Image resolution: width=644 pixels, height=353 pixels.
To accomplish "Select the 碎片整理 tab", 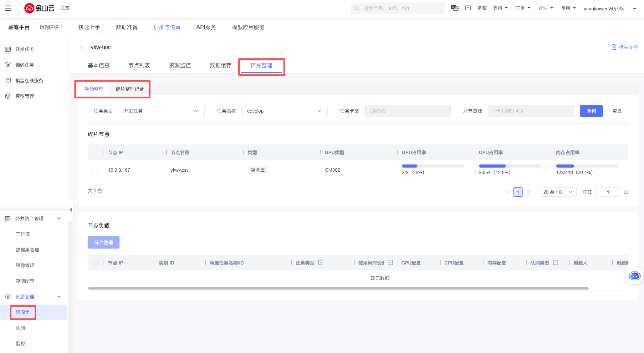I will 261,65.
